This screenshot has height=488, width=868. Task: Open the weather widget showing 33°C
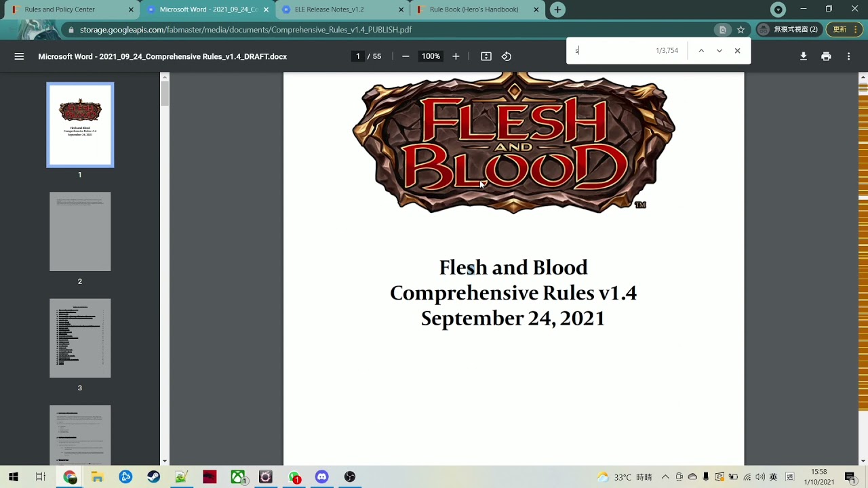tap(624, 477)
